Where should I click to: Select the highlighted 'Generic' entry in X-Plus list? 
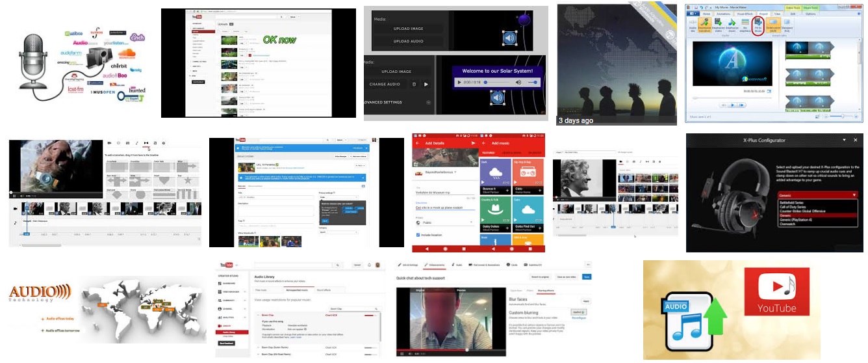[818, 215]
